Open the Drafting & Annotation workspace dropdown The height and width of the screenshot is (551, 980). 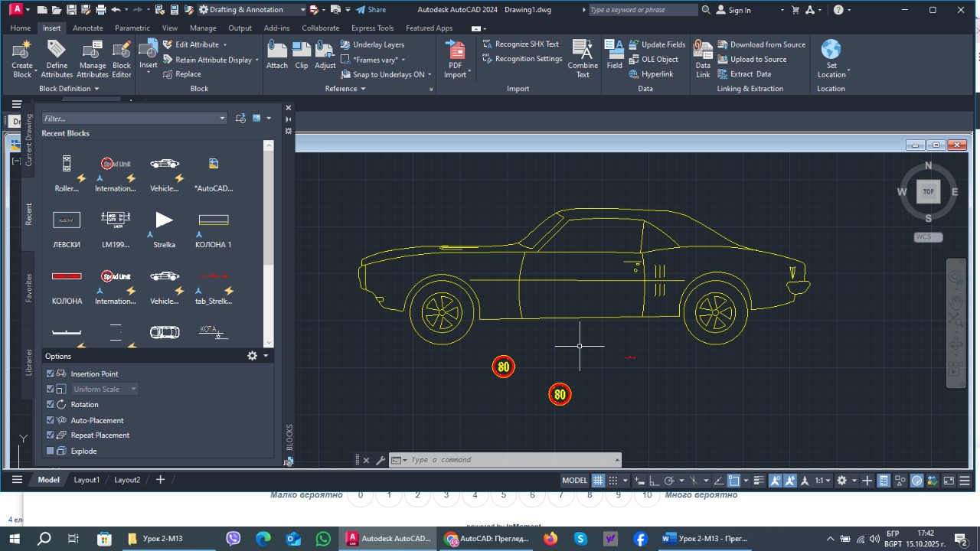[x=303, y=10]
